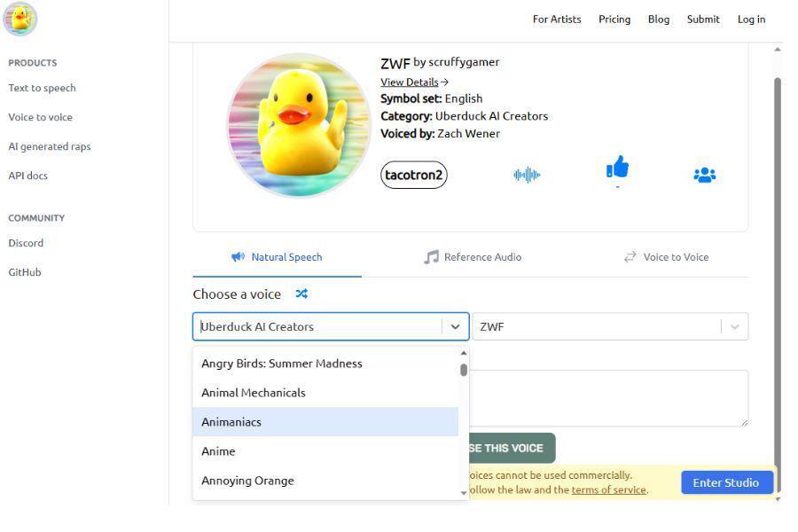This screenshot has width=798, height=532.
Task: Click the Enter Studio button
Action: [727, 482]
